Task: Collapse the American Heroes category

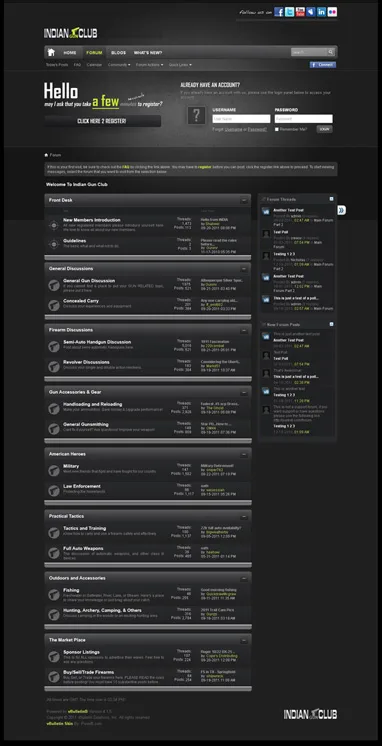Action: click(x=244, y=454)
